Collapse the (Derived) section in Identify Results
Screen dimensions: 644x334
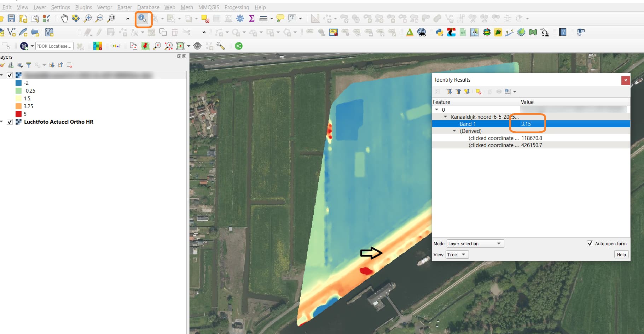click(x=454, y=131)
